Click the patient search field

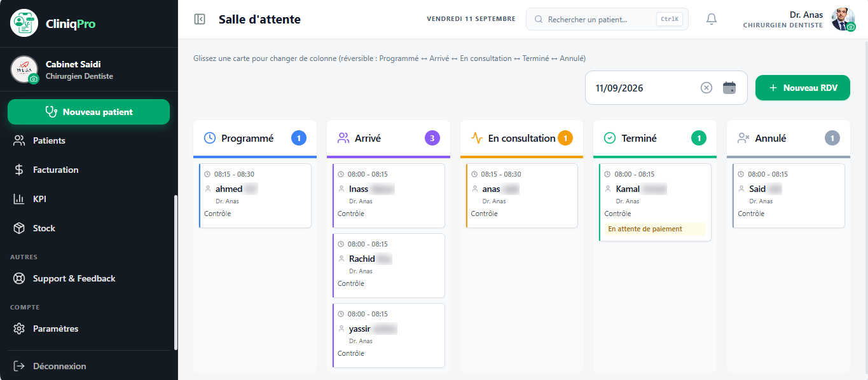pyautogui.click(x=607, y=20)
